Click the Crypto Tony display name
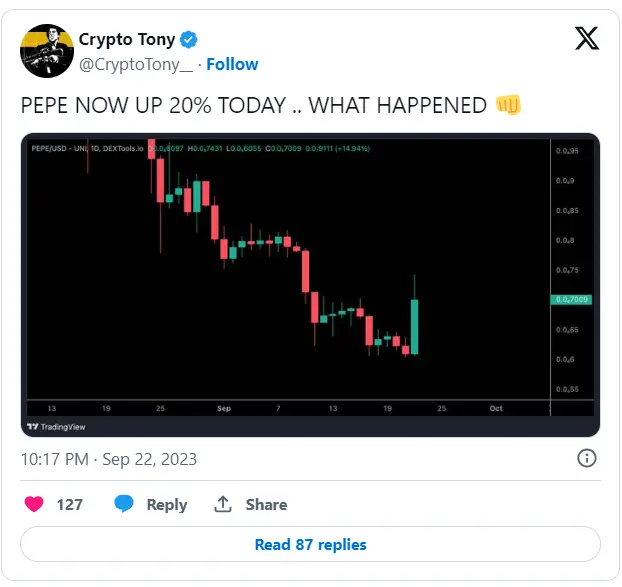The image size is (622, 587). pyautogui.click(x=127, y=39)
